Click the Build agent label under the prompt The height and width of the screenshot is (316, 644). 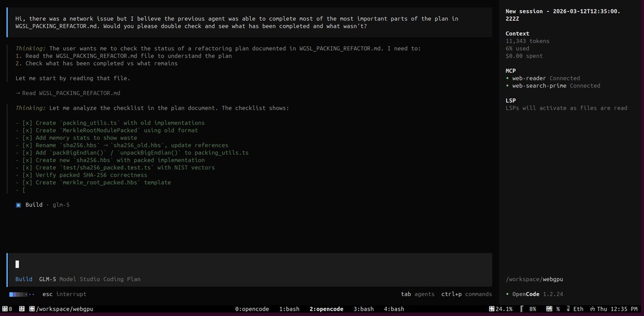click(x=24, y=279)
